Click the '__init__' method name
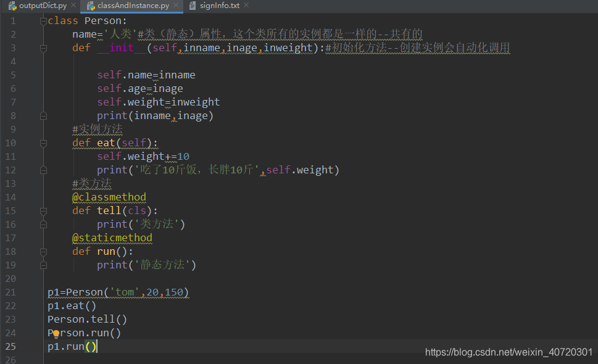598x364 pixels. point(122,48)
